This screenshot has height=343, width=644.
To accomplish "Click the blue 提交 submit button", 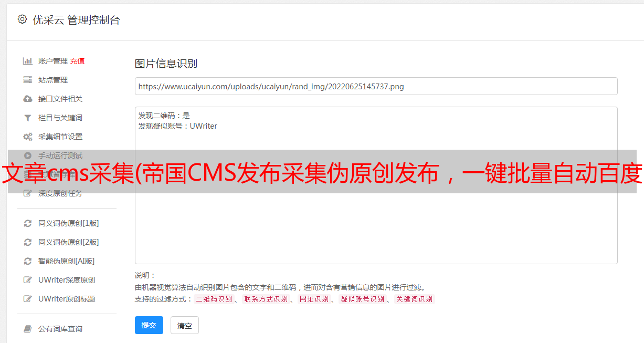I will pos(149,325).
